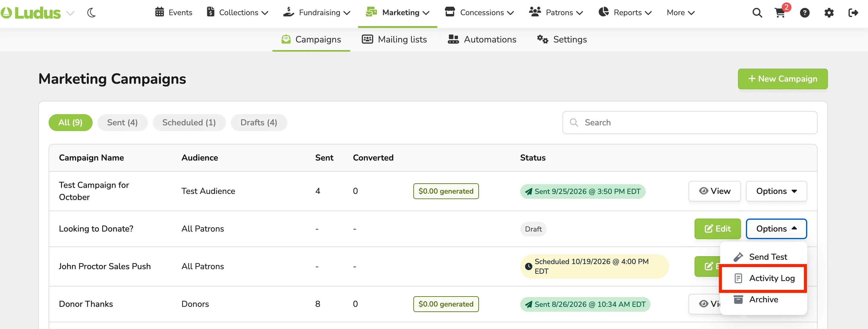Click Sent 8/26/2026 @ 10:34 AM EDT status

click(x=585, y=304)
